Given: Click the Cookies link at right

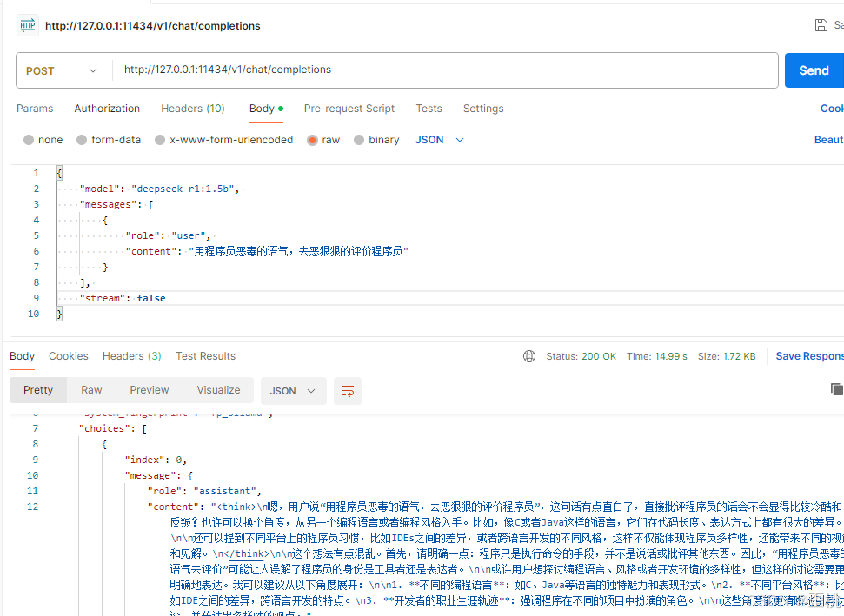Looking at the screenshot, I should click(x=832, y=109).
